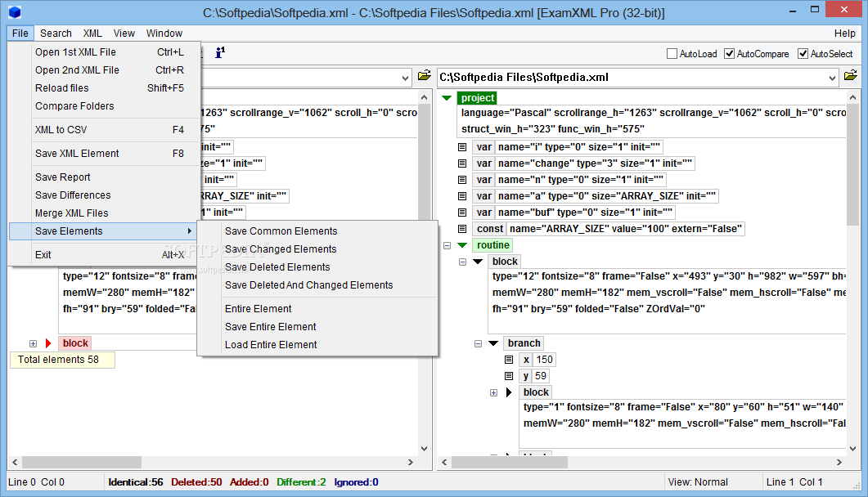Open the Window menu
Screen dimensions: 868x497
tap(164, 34)
